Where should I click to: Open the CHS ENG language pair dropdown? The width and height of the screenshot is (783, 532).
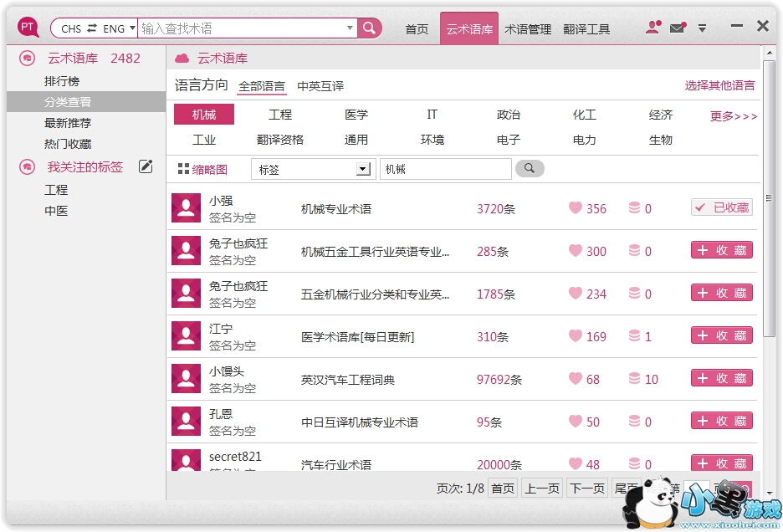(93, 28)
